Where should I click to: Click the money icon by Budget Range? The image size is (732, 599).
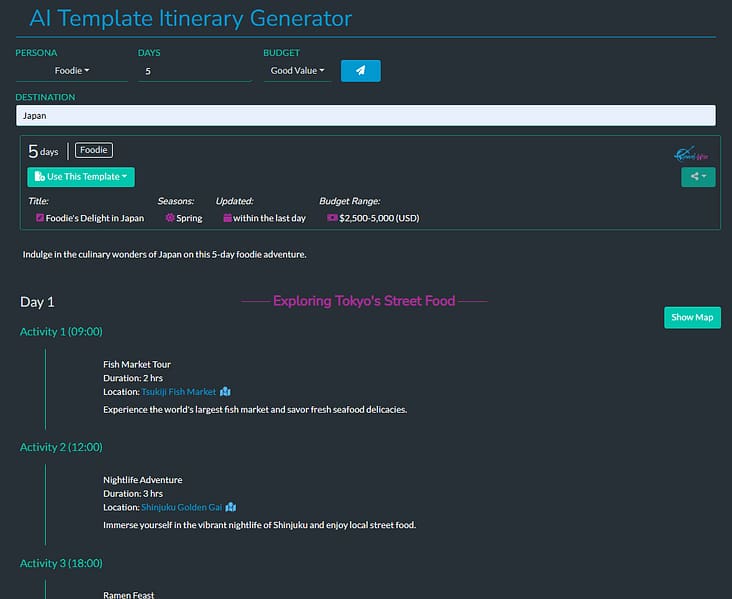(332, 218)
